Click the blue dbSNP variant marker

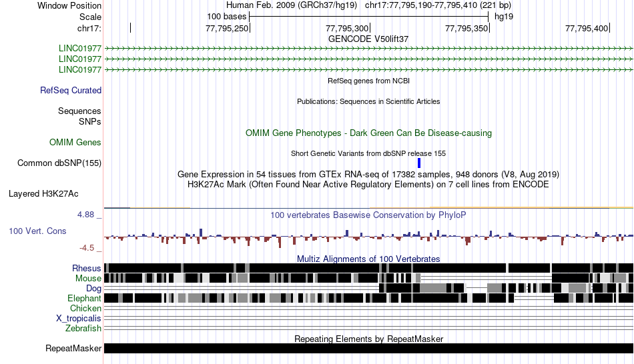click(419, 163)
